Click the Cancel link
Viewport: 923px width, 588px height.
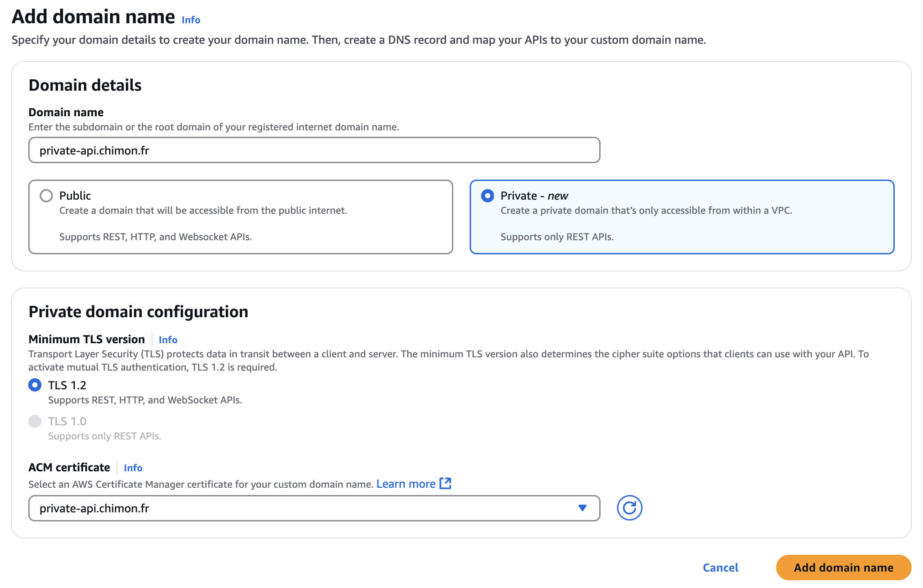tap(720, 567)
